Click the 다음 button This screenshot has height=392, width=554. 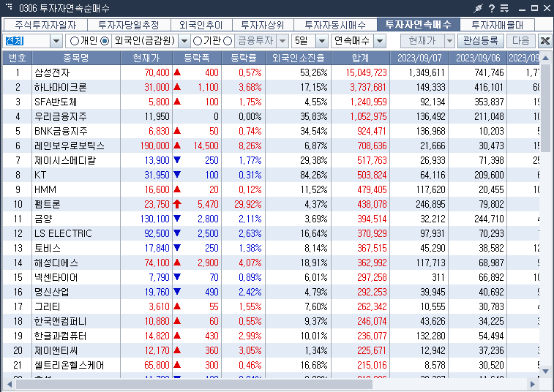521,41
